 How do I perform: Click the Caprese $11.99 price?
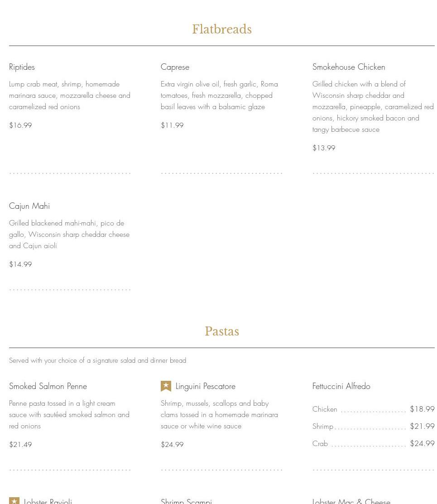(172, 125)
